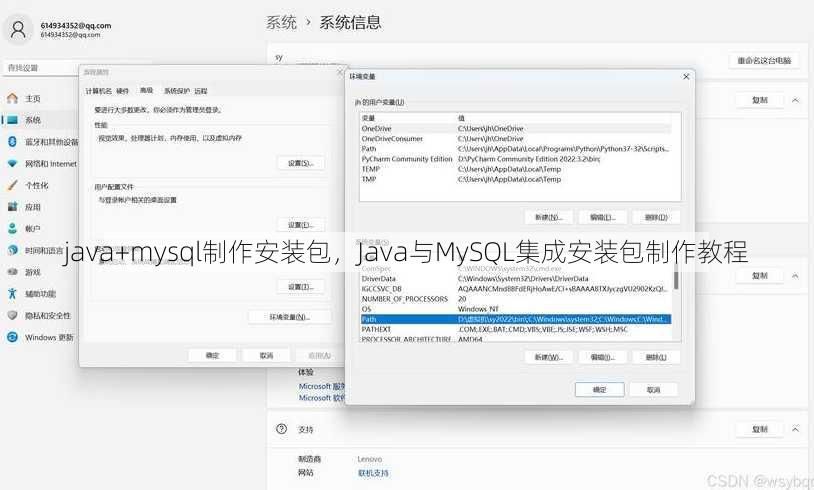Select the 系统 monitor icon in sidebar
Screen dimensions: 814x490
point(12,120)
